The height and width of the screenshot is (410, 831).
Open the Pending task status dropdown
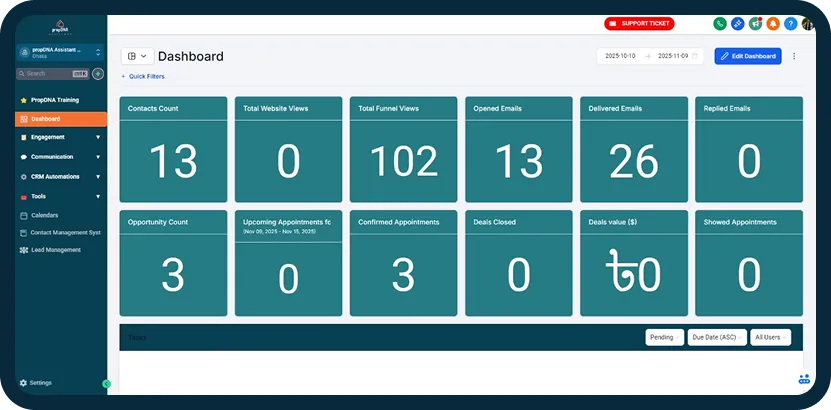coord(664,337)
